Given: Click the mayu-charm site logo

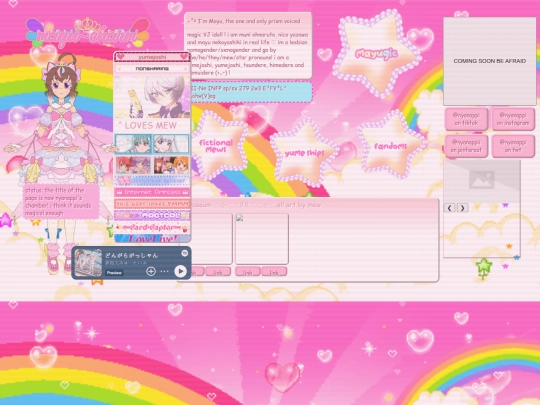Looking at the screenshot, I should point(88,34).
